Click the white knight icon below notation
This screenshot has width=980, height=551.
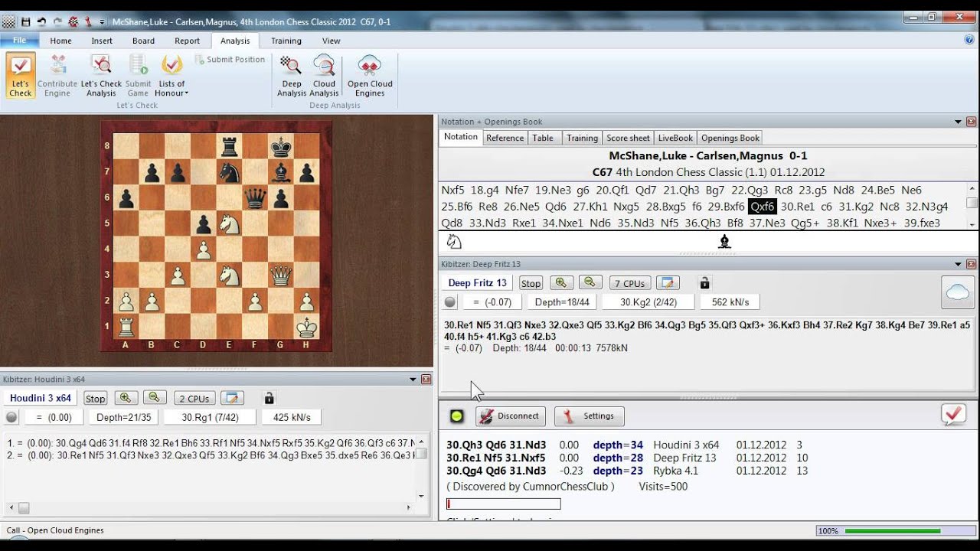pyautogui.click(x=454, y=241)
